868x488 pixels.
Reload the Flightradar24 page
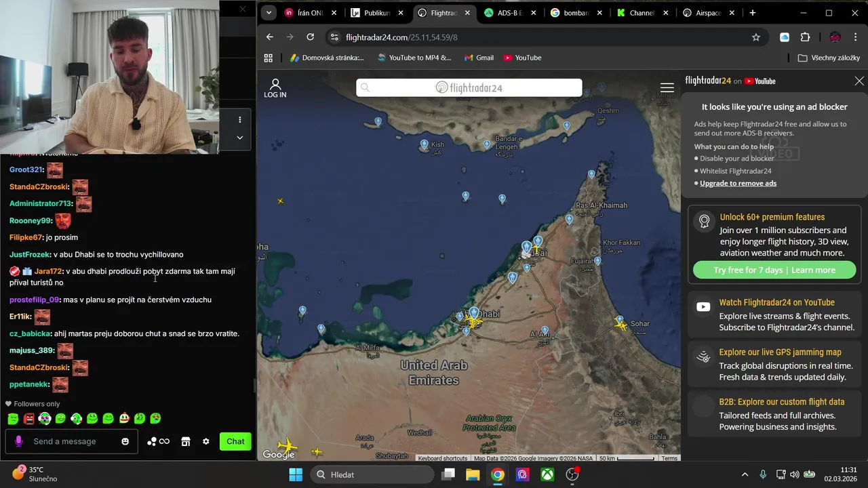pyautogui.click(x=310, y=37)
